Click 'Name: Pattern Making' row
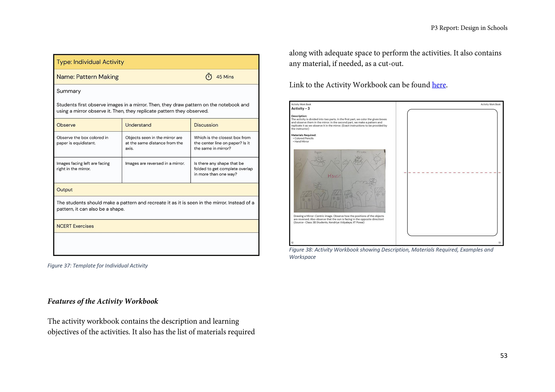 (88, 77)
